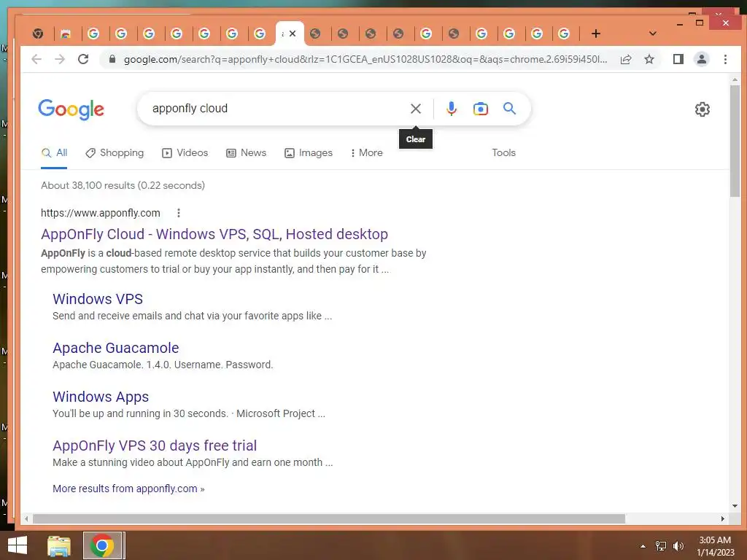747x560 pixels.
Task: Click the Chrome address bar URL
Action: pyautogui.click(x=365, y=59)
